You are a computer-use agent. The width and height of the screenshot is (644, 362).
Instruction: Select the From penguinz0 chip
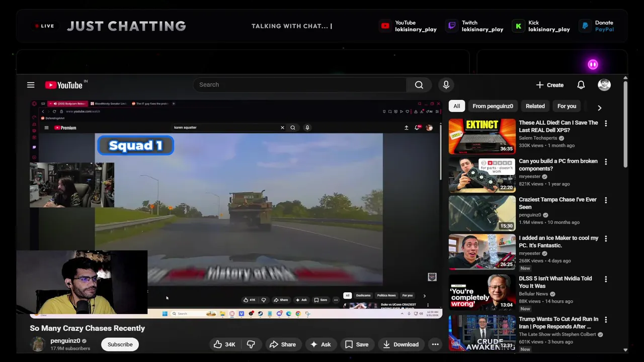pos(493,106)
